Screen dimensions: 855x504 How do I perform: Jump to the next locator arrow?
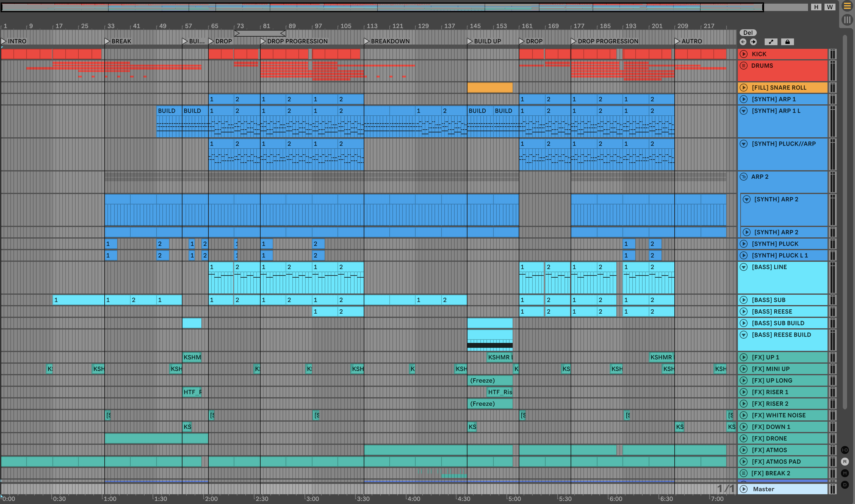point(753,42)
